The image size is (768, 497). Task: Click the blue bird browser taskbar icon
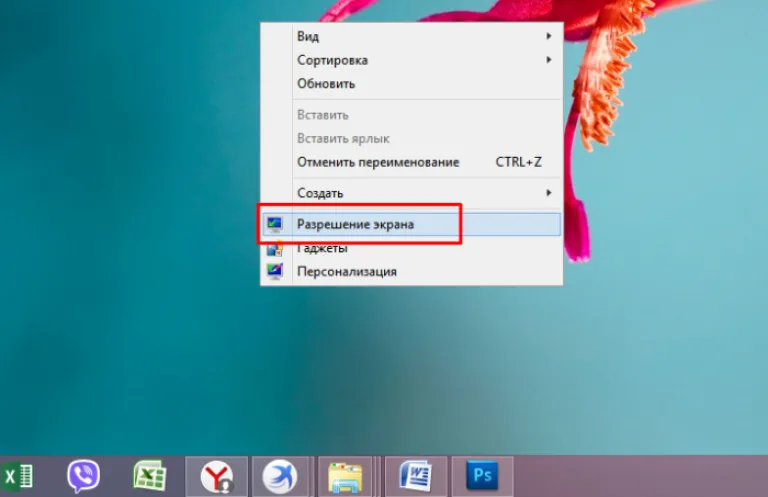click(x=280, y=476)
